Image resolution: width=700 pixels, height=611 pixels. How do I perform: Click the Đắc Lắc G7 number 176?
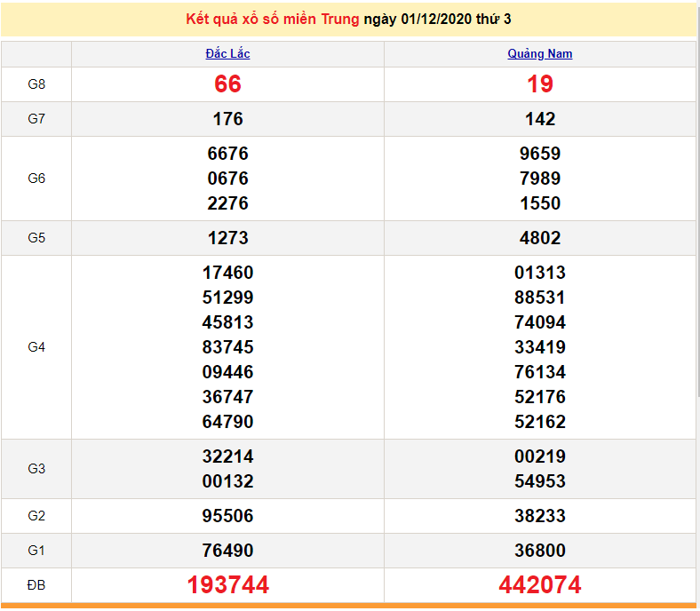(227, 119)
